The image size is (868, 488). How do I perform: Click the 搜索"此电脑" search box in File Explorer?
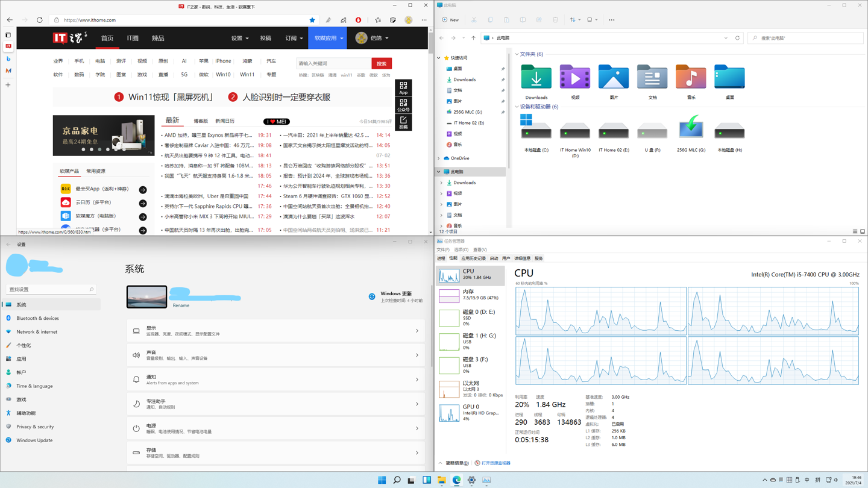coord(805,38)
